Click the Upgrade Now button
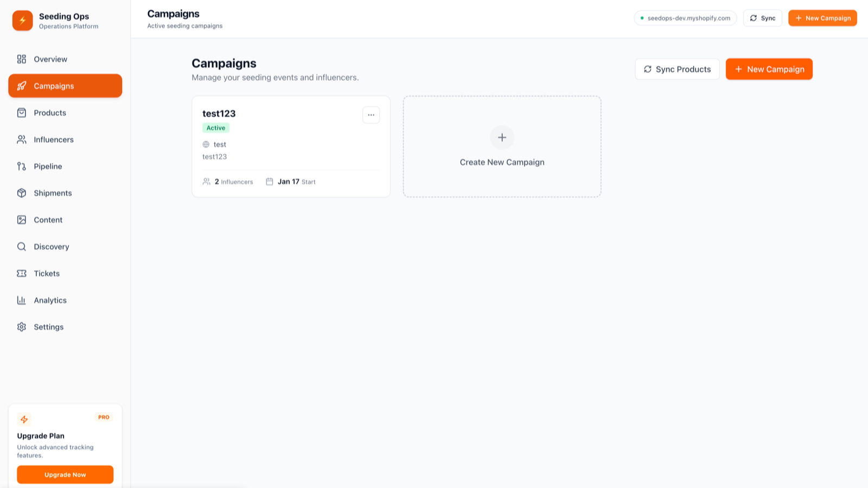The image size is (868, 488). [x=65, y=474]
